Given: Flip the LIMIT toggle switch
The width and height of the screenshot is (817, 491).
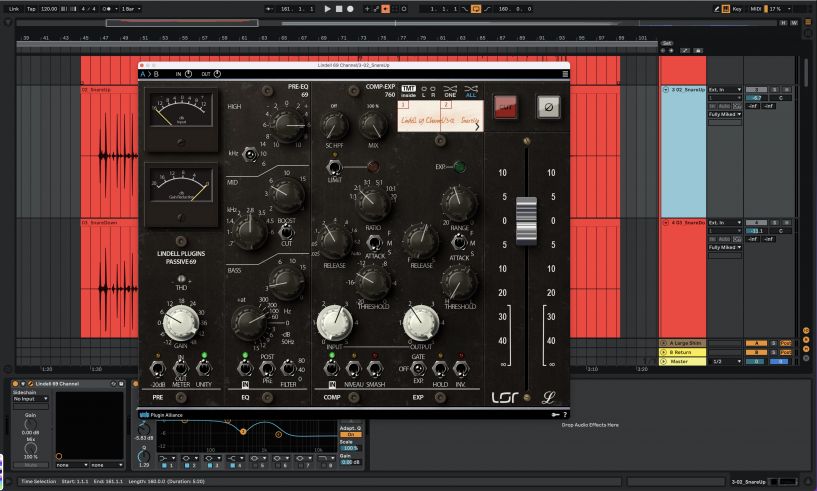Looking at the screenshot, I should click(333, 168).
